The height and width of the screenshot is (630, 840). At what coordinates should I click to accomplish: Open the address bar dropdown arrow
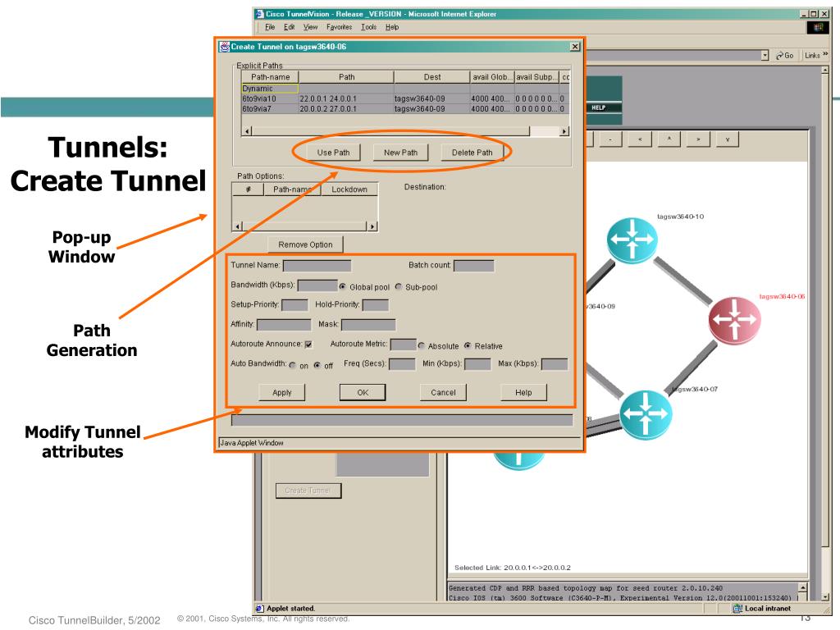tap(765, 55)
